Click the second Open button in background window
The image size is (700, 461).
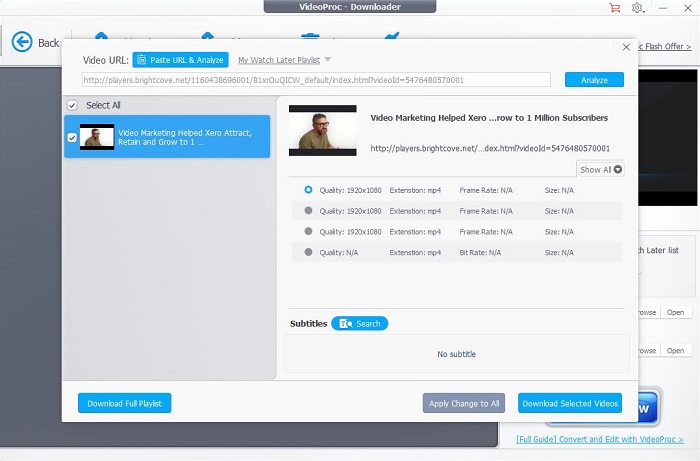coord(675,351)
